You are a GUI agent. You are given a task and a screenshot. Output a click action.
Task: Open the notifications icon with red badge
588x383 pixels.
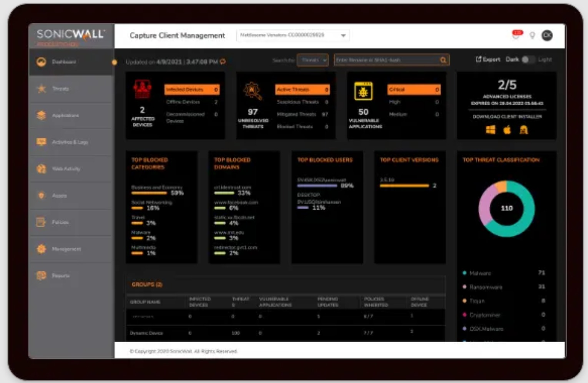coord(517,35)
